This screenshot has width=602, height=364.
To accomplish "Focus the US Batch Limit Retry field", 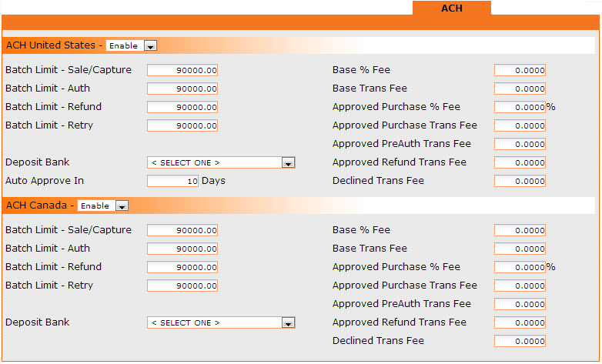I will coord(182,126).
